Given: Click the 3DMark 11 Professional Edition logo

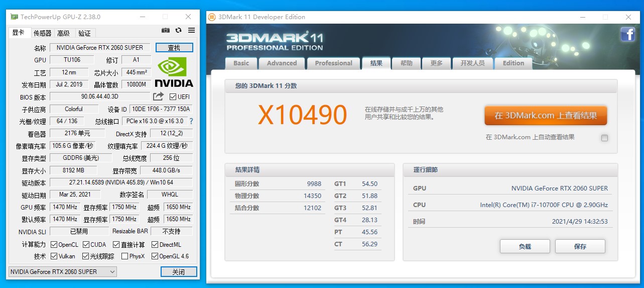Looking at the screenshot, I should (x=275, y=41).
